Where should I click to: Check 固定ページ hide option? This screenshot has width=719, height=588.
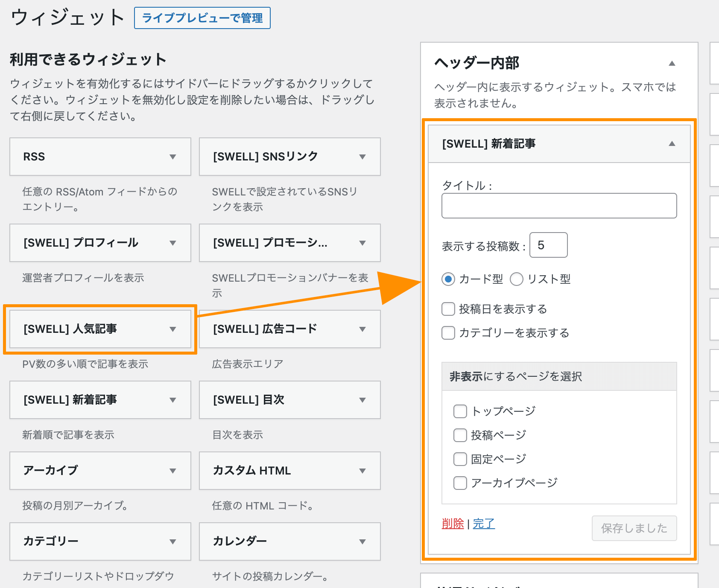click(x=460, y=459)
